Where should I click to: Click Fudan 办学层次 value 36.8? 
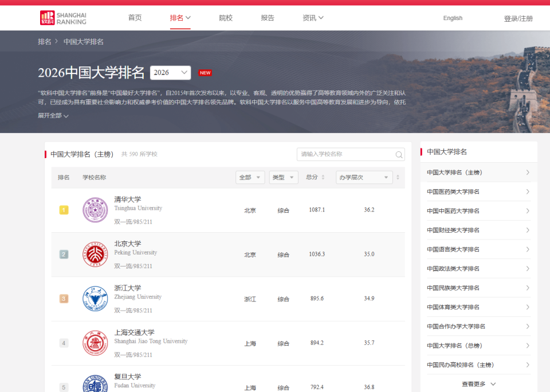coord(369,387)
